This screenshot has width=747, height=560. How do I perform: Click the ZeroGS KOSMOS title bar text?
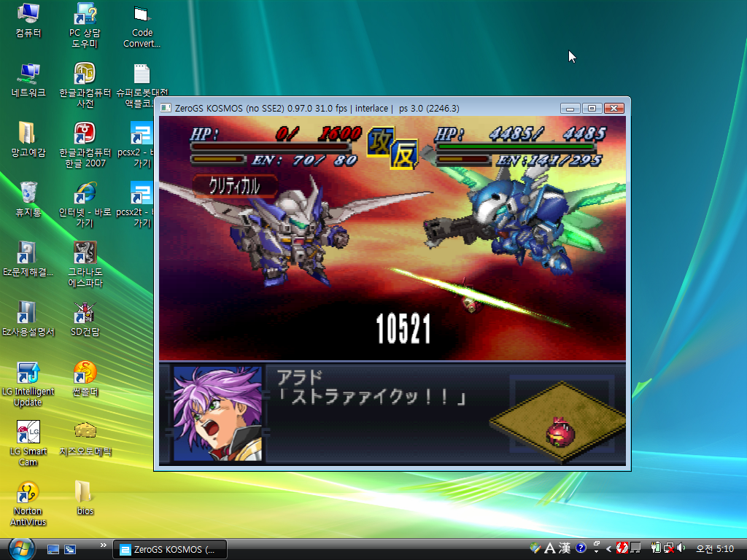[x=317, y=109]
